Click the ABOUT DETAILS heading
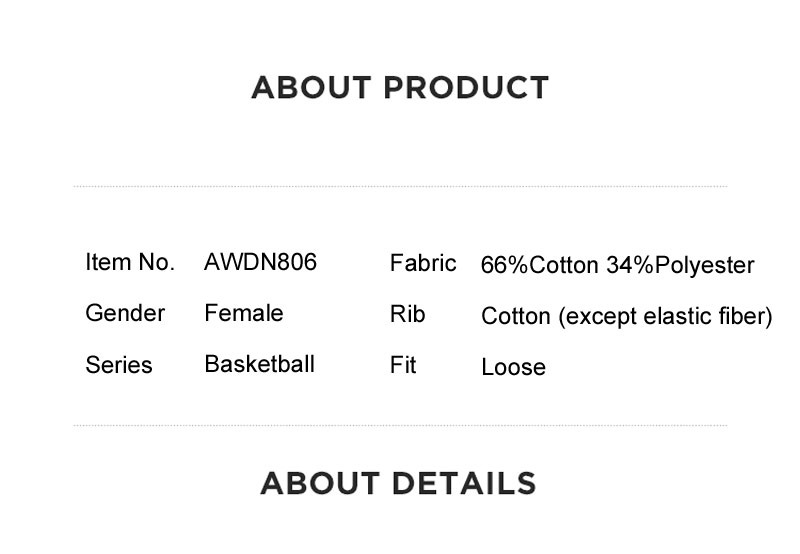The image size is (800, 554). pyautogui.click(x=398, y=483)
